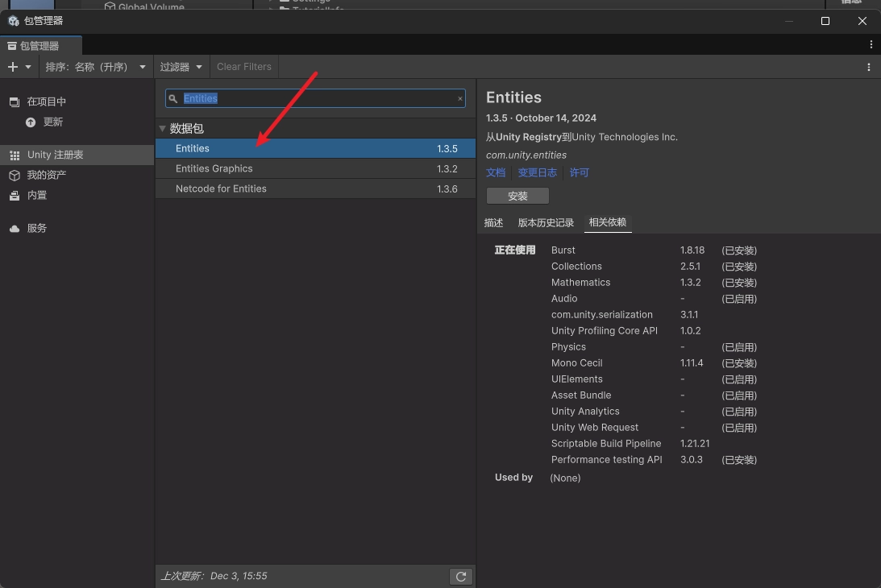The width and height of the screenshot is (881, 588).
Task: Open the add package plus menu
Action: [19, 67]
